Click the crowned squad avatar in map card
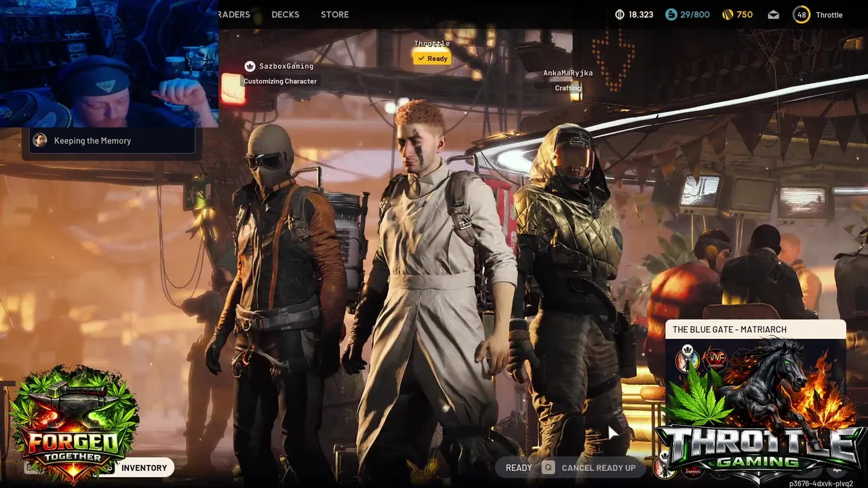The height and width of the screenshot is (488, 868). tap(687, 360)
